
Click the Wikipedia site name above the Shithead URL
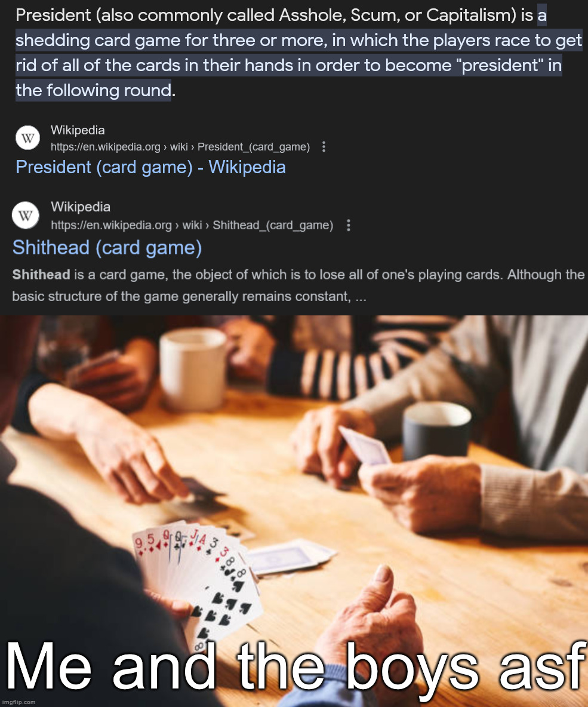click(x=81, y=207)
